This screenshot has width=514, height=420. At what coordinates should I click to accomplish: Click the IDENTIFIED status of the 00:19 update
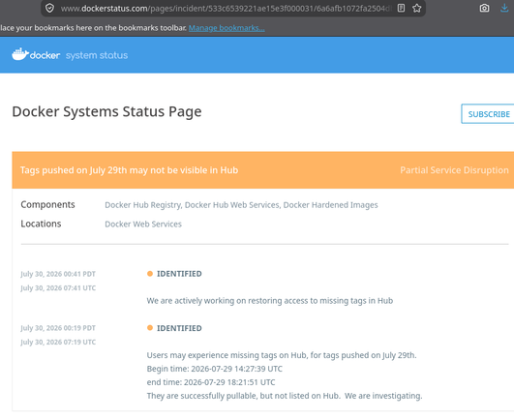tap(179, 328)
